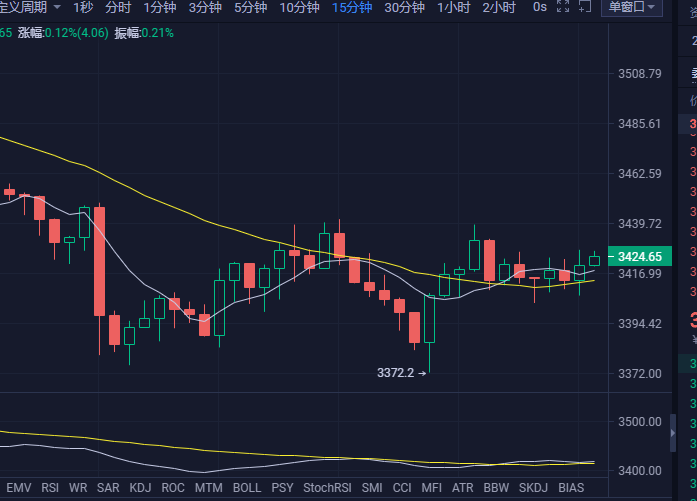Click the add window icon
Viewport: 697px width, 501px height.
point(586,8)
